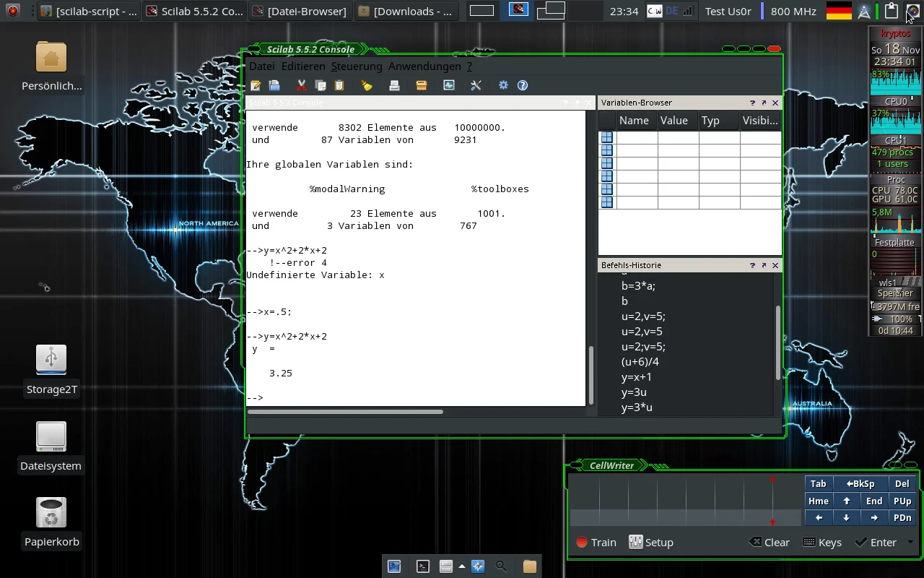924x578 pixels.
Task: Open SciNotes editor from the toolbar
Action: 256,85
